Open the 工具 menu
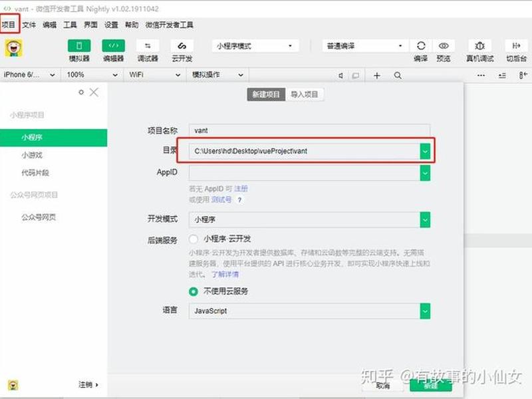Screen dimensions: 532x399 [x=70, y=25]
